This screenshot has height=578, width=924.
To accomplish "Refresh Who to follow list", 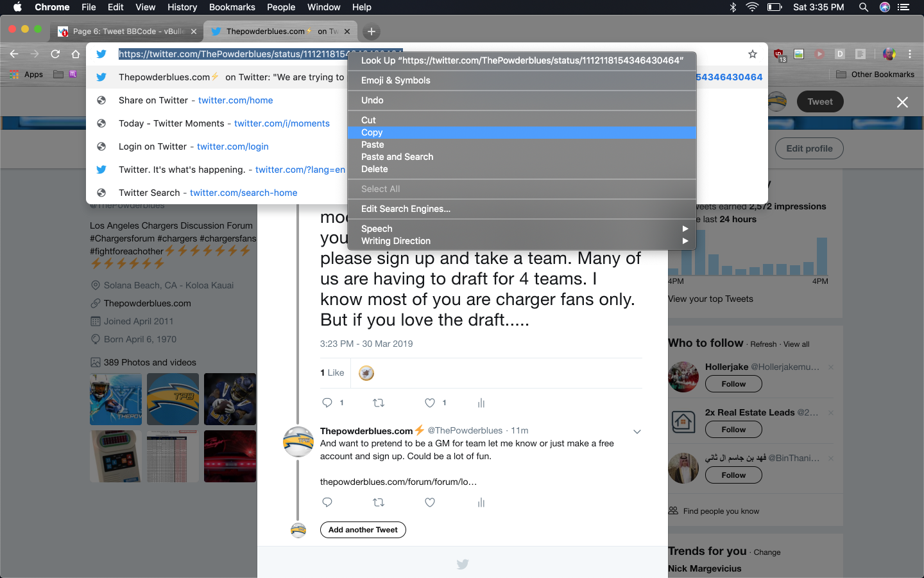I will tap(764, 344).
